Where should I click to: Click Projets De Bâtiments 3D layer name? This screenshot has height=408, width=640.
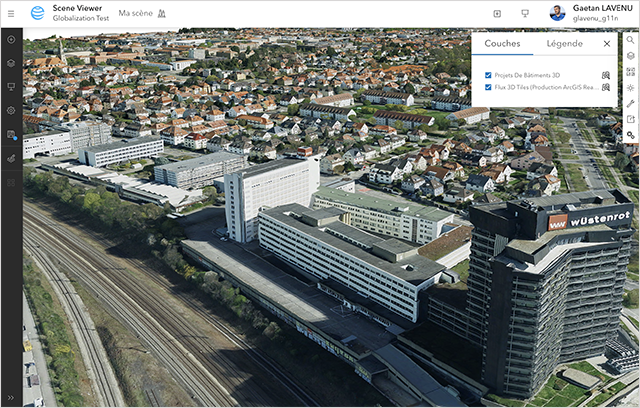[x=527, y=75]
